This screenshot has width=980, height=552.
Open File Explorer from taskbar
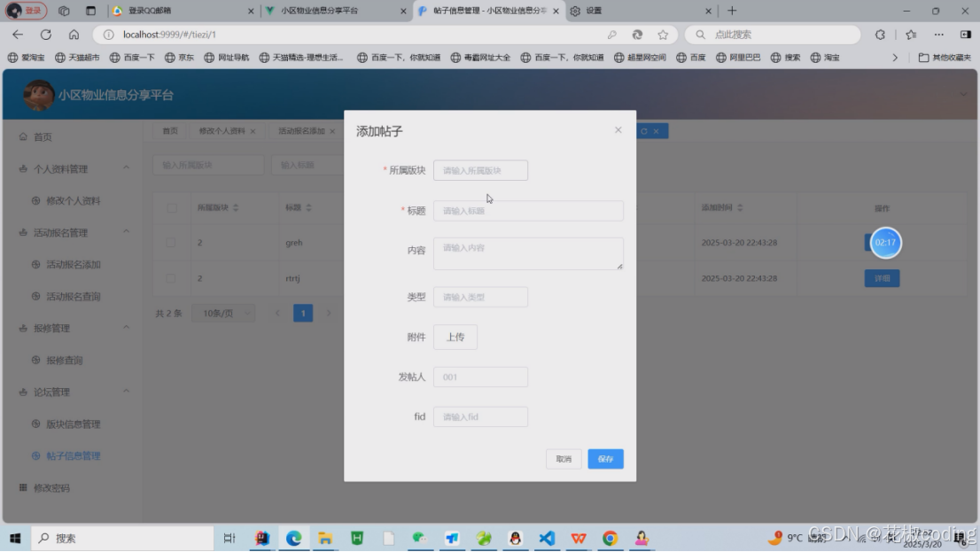(325, 538)
